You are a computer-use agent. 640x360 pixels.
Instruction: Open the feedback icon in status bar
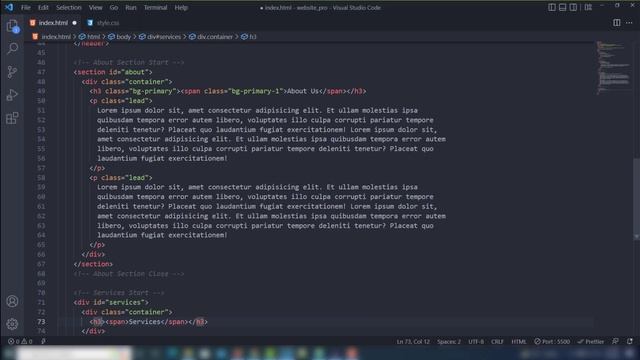615,342
